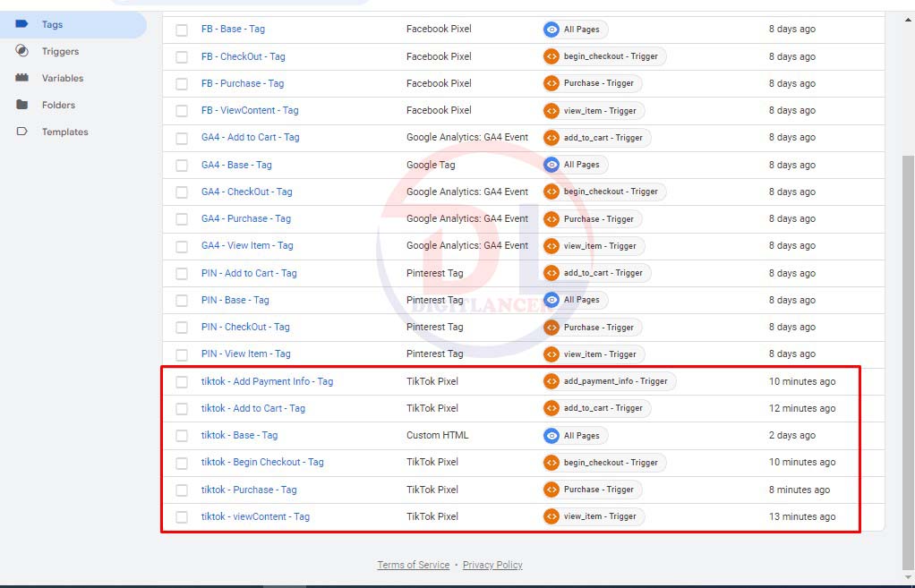Check the PIN - View Item - Tag row

click(x=182, y=354)
